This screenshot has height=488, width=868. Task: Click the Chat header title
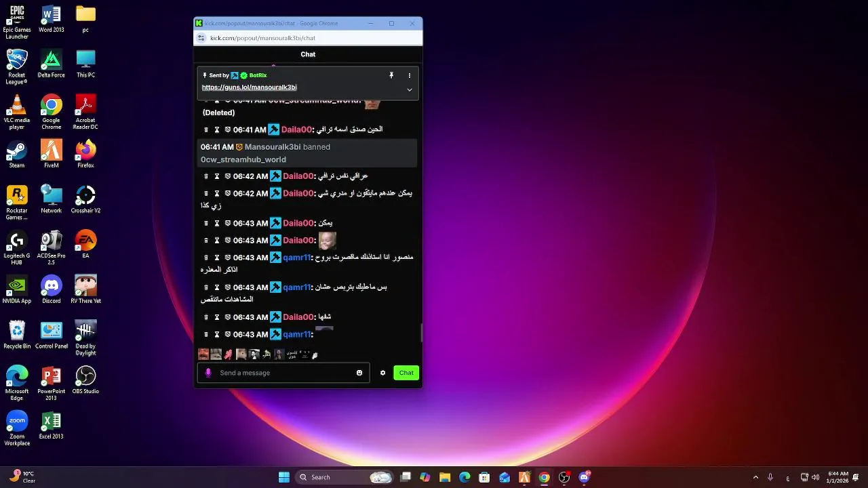click(308, 54)
